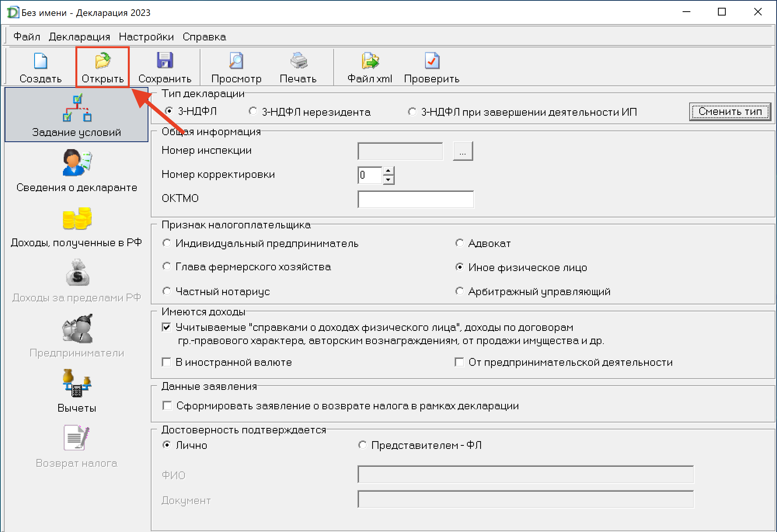Viewport: 777px width, 532px height.
Task: Check От предпринимательской деятельности
Action: [459, 362]
